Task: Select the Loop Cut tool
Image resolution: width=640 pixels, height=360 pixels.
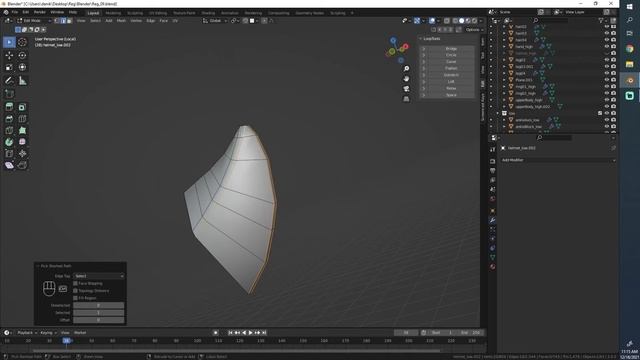Action: click(22, 119)
